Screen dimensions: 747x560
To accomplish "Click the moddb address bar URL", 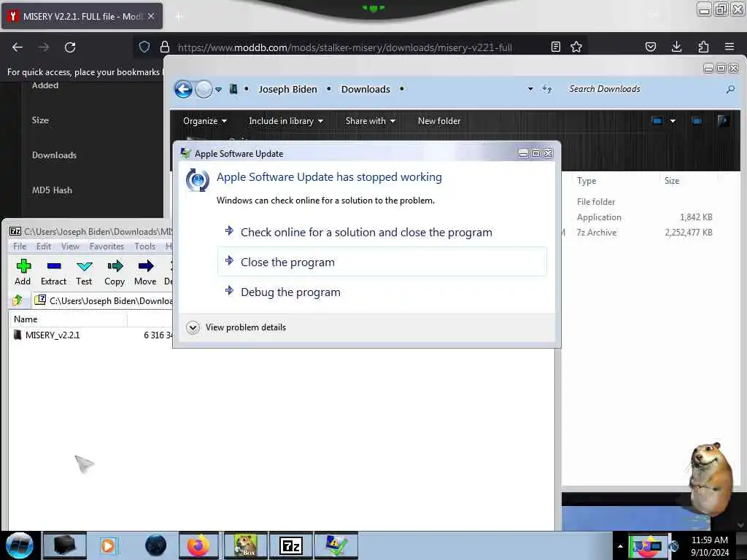I will click(x=345, y=47).
